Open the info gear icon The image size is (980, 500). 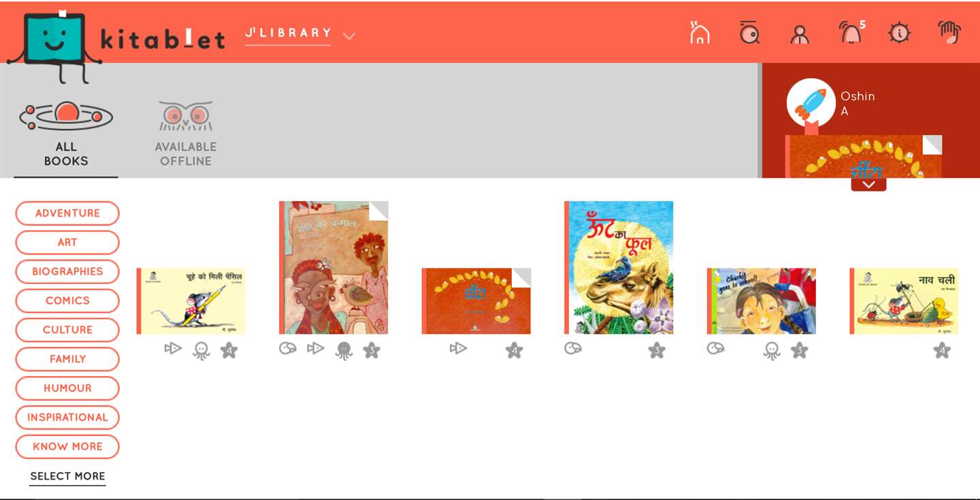coord(900,33)
